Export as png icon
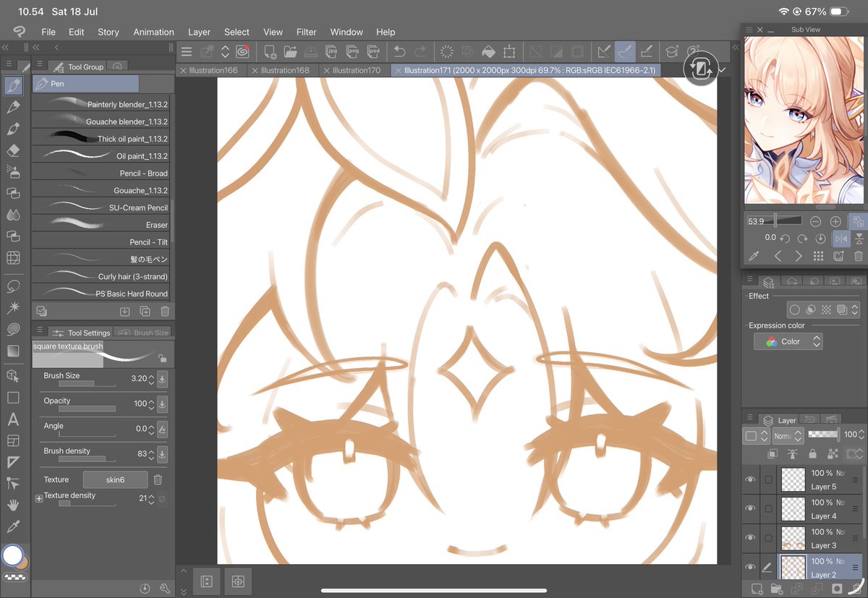The width and height of the screenshot is (868, 598). pyautogui.click(x=353, y=51)
